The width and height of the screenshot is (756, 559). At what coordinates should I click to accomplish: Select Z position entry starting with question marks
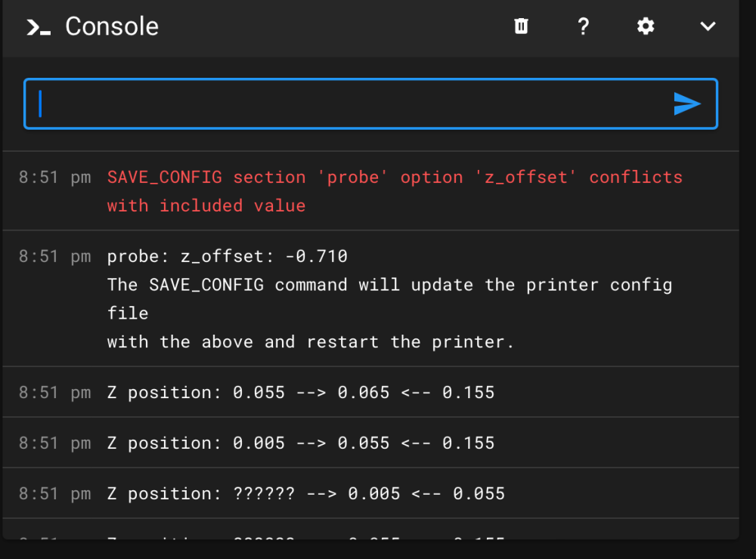[306, 493]
